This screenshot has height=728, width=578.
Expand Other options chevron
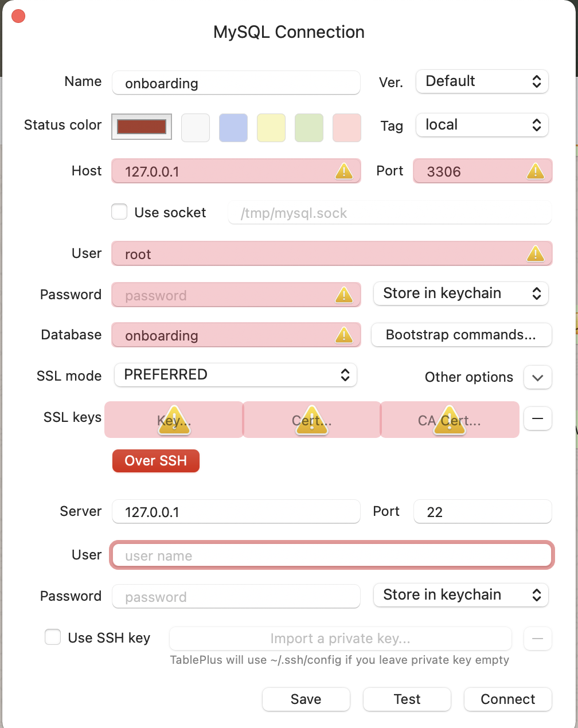537,378
